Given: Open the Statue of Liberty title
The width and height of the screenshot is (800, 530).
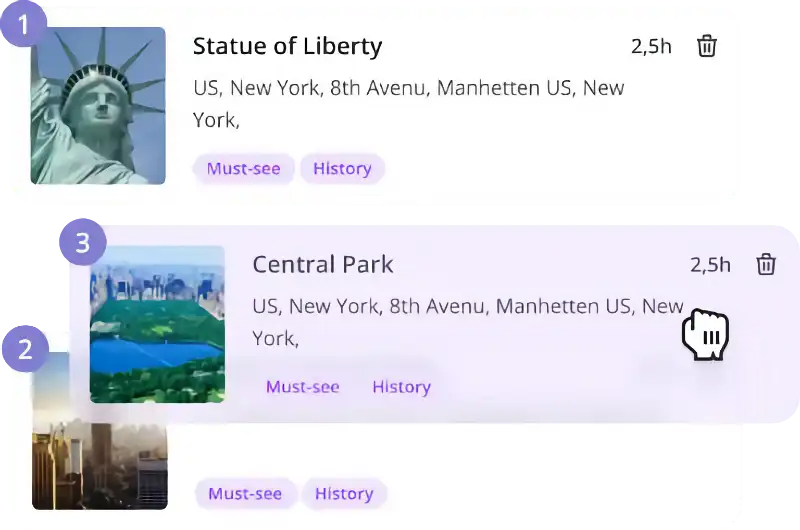Looking at the screenshot, I should click(x=287, y=46).
